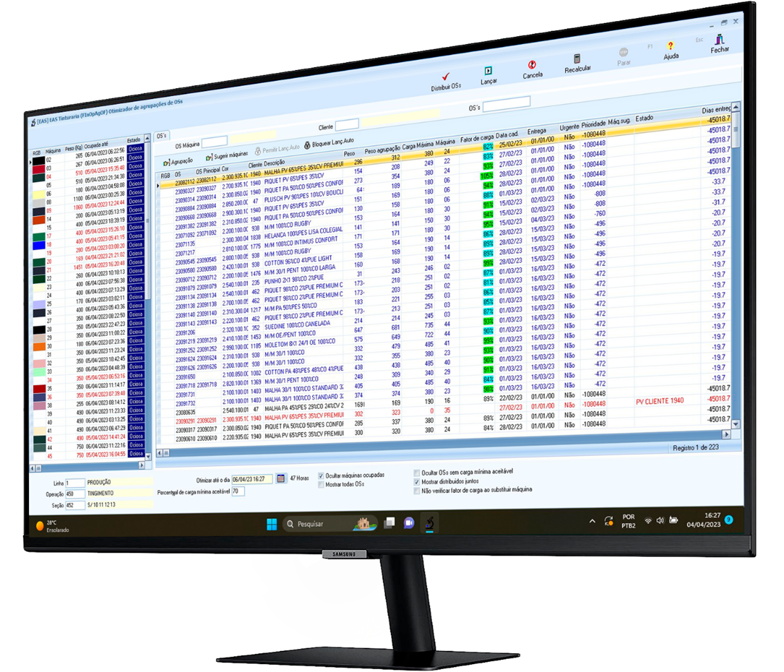784x672 pixels.
Task: Open the Windows Start menu
Action: [x=272, y=524]
